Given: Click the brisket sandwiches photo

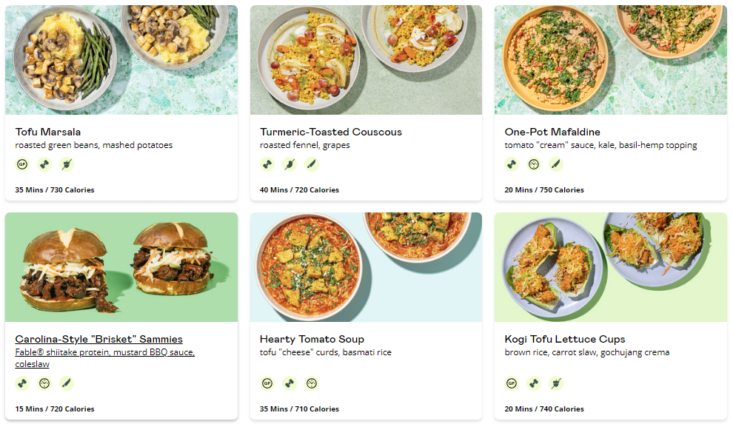Looking at the screenshot, I should pos(121,266).
